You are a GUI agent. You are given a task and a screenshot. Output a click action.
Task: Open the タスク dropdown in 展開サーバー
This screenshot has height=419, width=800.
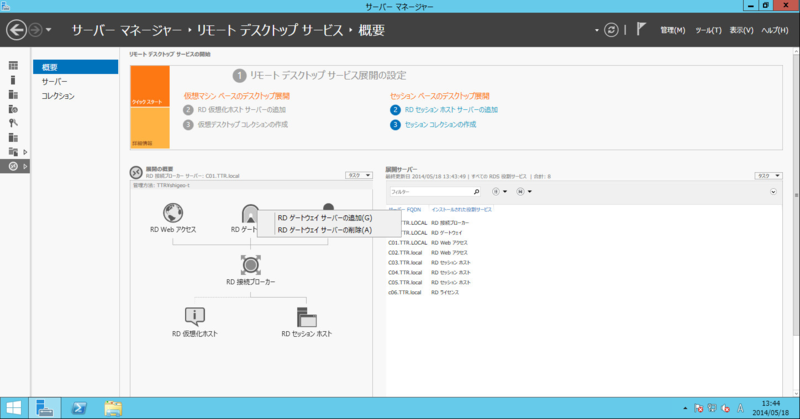click(768, 176)
